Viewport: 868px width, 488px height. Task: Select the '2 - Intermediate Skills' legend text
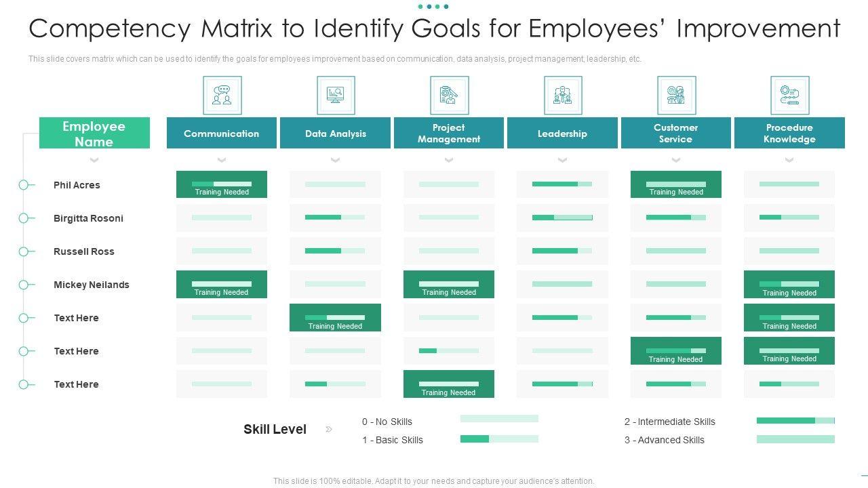tap(670, 422)
